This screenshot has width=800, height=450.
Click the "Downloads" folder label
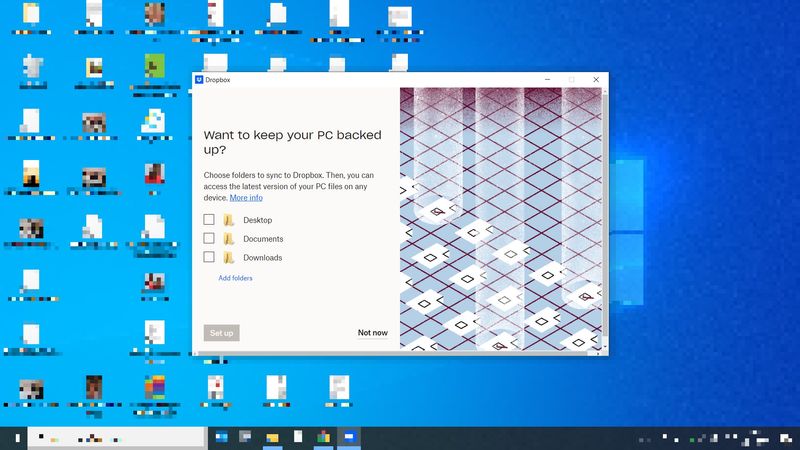263,258
